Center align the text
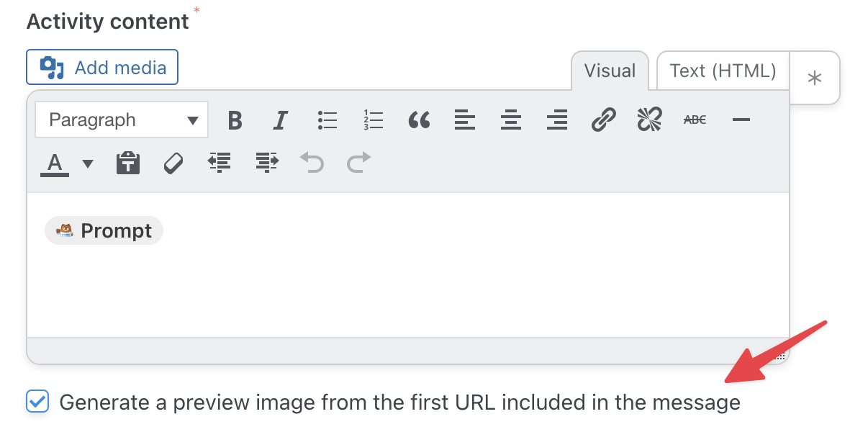Screen dimensions: 868x432 tap(511, 120)
